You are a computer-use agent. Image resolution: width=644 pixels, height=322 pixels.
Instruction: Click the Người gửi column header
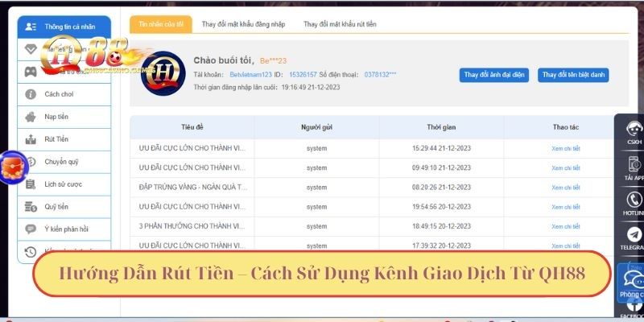[316, 127]
